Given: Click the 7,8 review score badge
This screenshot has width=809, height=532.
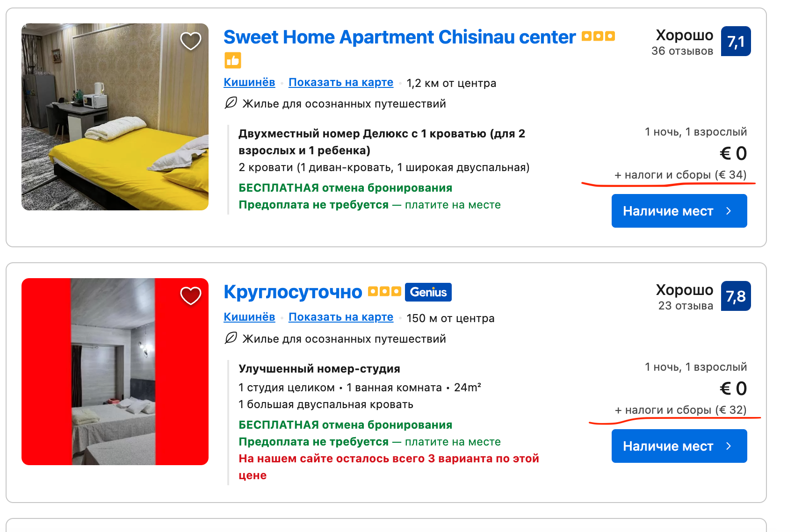Looking at the screenshot, I should click(x=736, y=296).
